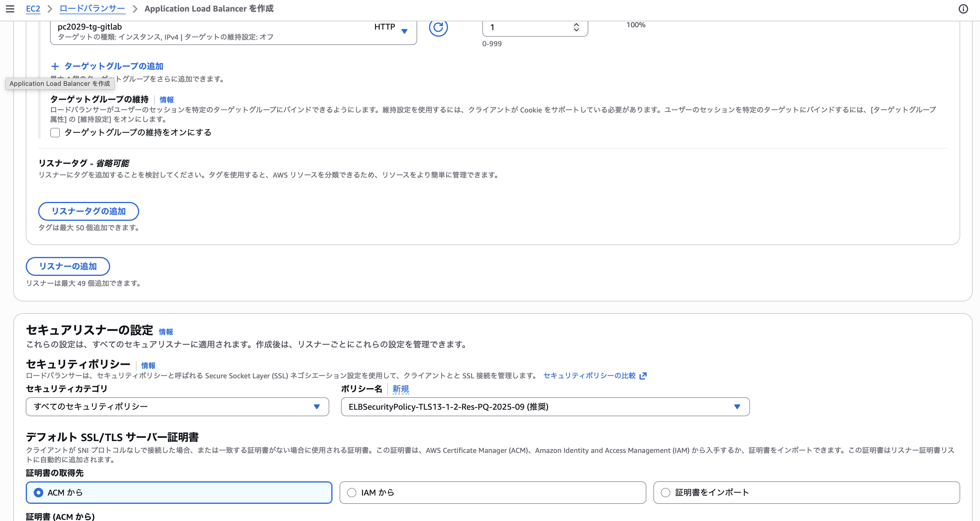Click 0-999 range hint text
This screenshot has height=521, width=980.
[492, 44]
